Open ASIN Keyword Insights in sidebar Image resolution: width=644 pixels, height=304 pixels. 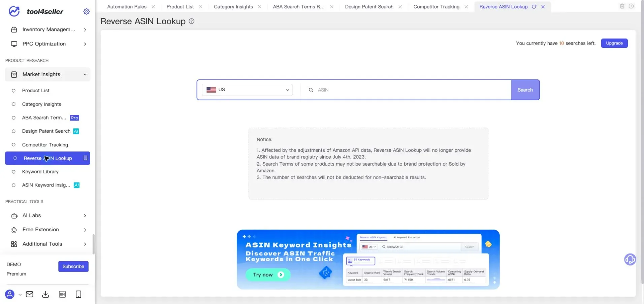(x=46, y=185)
